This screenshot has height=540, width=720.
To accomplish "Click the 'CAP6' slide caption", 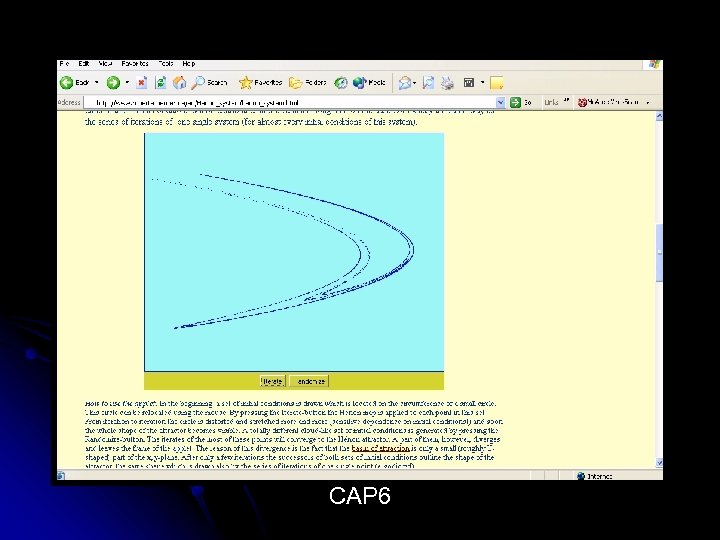I will point(360,496).
